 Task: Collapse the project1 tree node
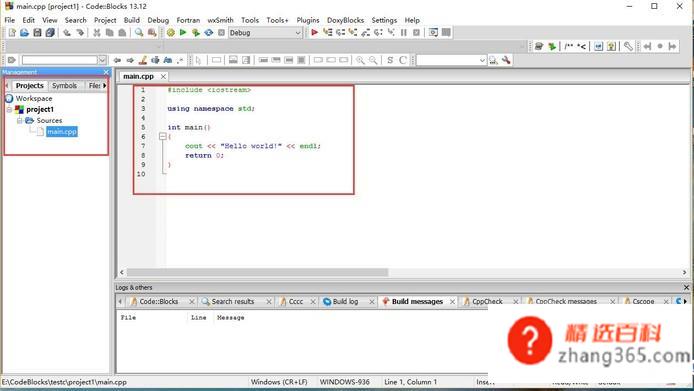coord(9,109)
